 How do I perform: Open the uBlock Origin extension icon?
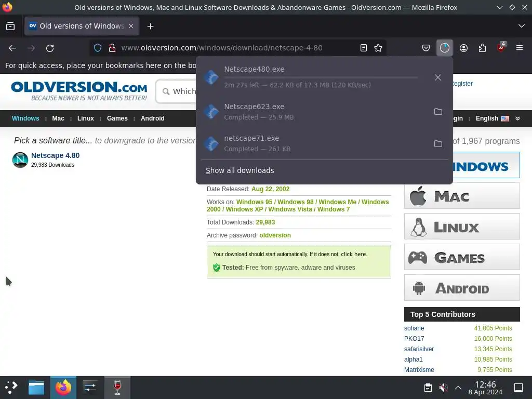501,47
